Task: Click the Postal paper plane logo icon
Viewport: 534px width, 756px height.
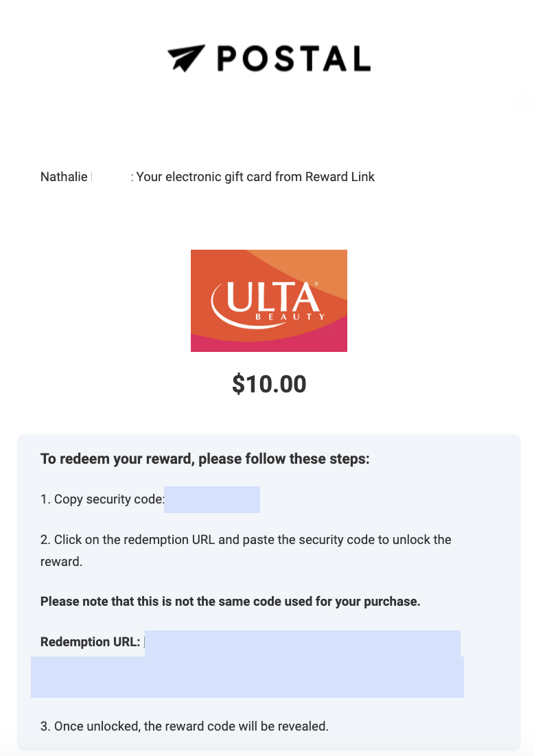Action: click(186, 59)
